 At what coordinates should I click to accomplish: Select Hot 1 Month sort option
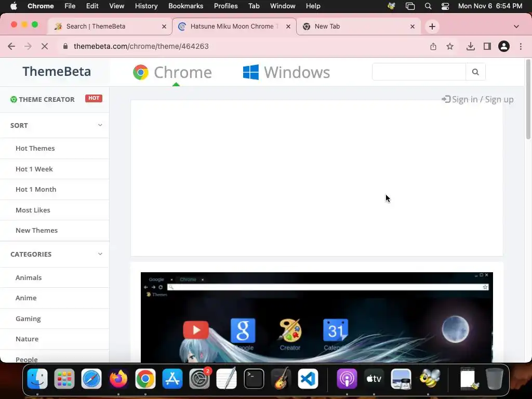tap(36, 189)
